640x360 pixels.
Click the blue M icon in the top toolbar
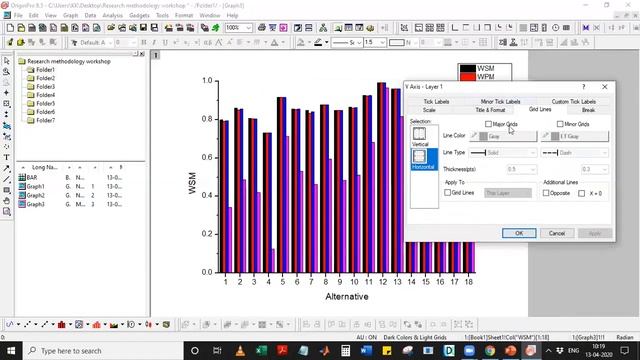(x=586, y=28)
